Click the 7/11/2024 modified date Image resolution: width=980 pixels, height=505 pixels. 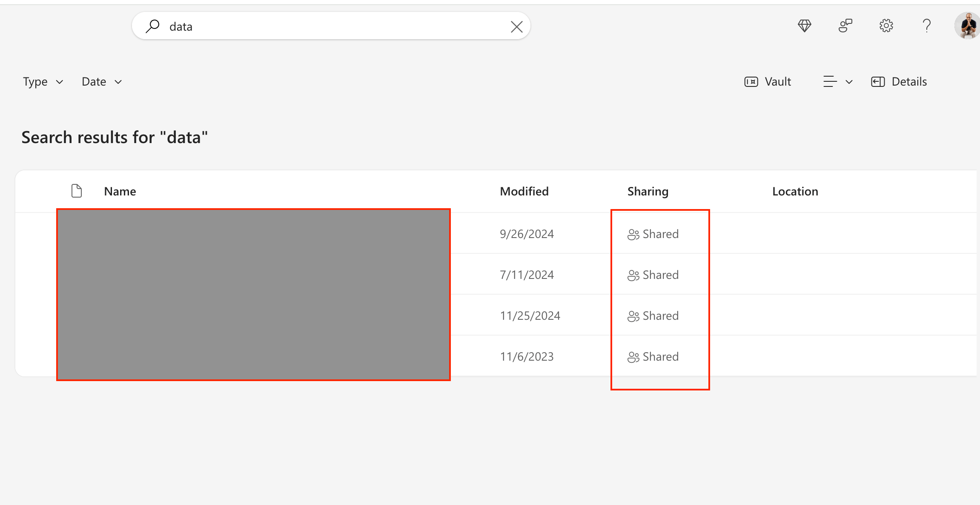pos(527,275)
